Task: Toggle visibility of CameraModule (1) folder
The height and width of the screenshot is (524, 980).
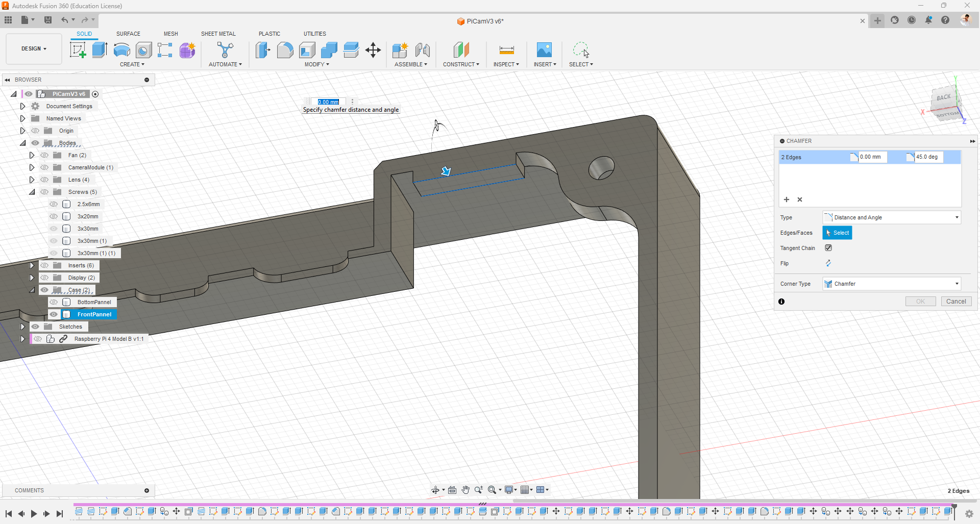Action: (44, 167)
